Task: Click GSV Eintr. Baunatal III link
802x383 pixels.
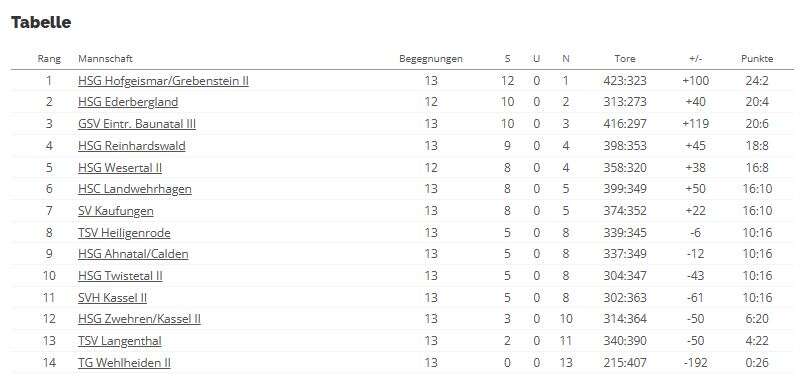Action: (137, 124)
